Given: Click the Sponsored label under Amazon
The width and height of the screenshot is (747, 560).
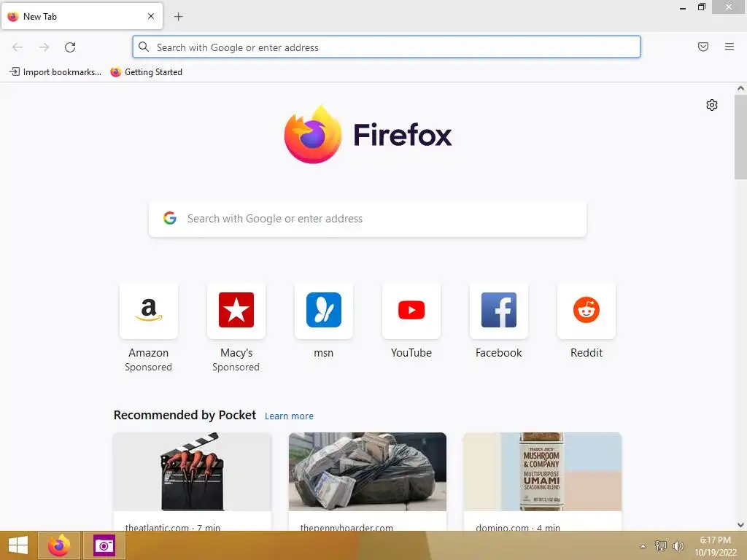Looking at the screenshot, I should coord(149,367).
